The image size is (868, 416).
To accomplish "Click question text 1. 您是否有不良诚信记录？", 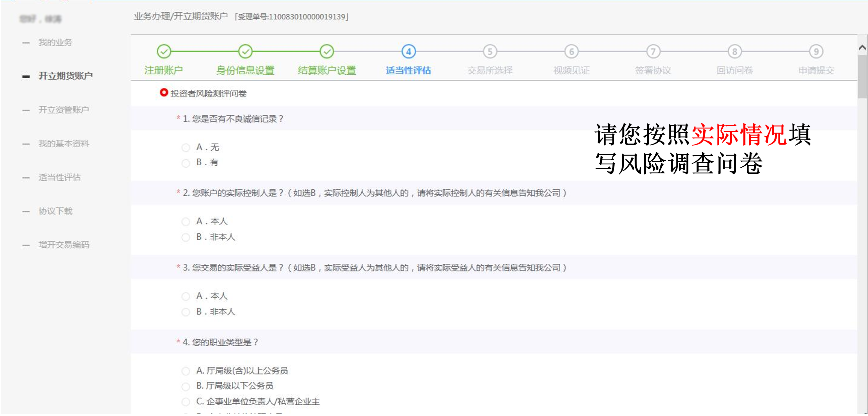I will point(233,118).
